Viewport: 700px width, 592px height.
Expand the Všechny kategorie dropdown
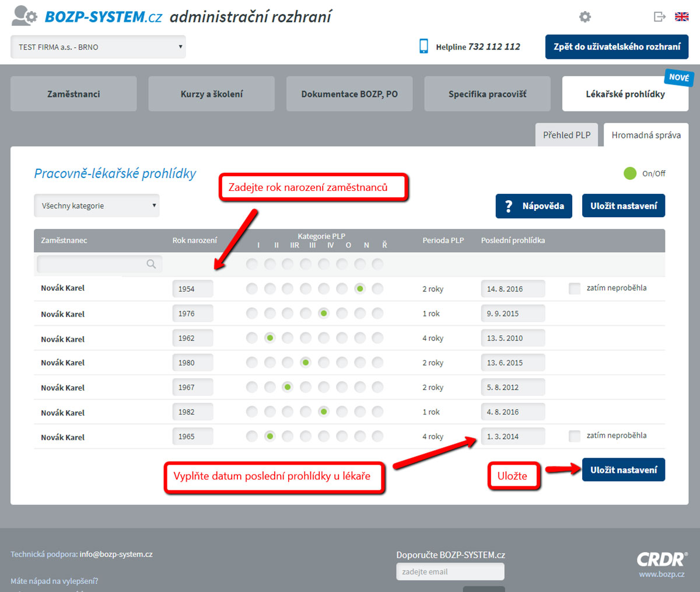pos(96,206)
